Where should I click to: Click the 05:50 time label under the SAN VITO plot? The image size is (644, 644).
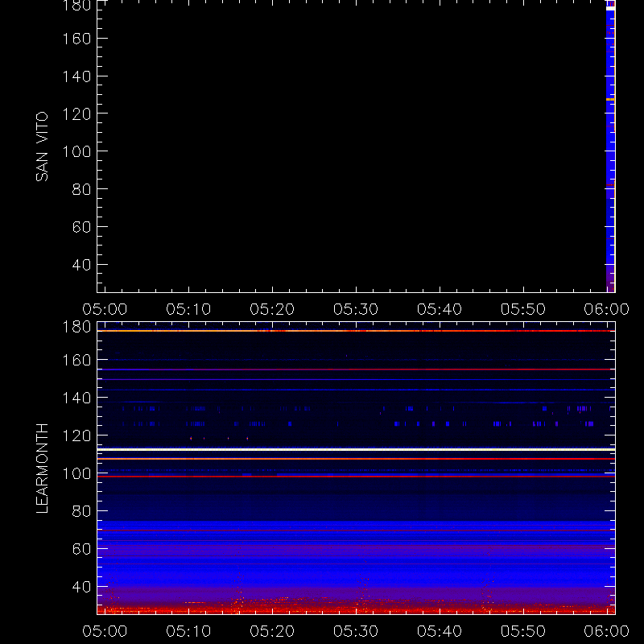522,309
